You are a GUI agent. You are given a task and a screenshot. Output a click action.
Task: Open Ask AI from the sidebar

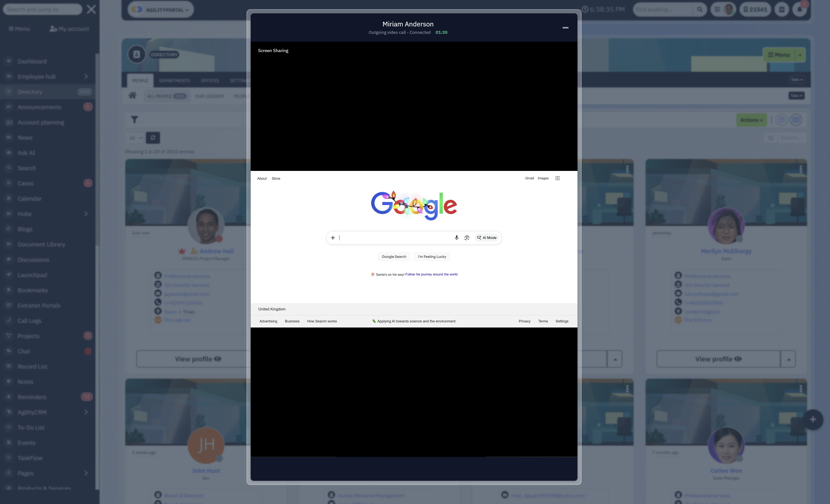click(x=26, y=153)
